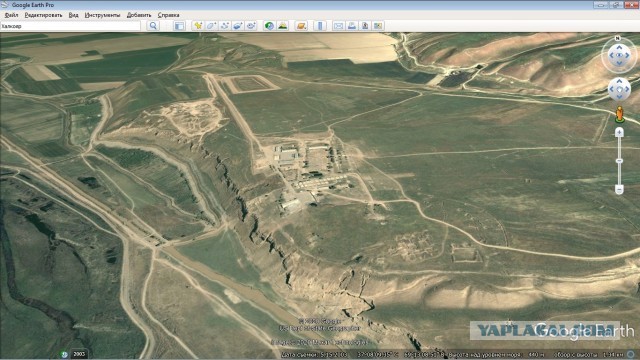Rotate view left with look joystick arrow
Viewport: 640px width, 360px height.
click(611, 55)
